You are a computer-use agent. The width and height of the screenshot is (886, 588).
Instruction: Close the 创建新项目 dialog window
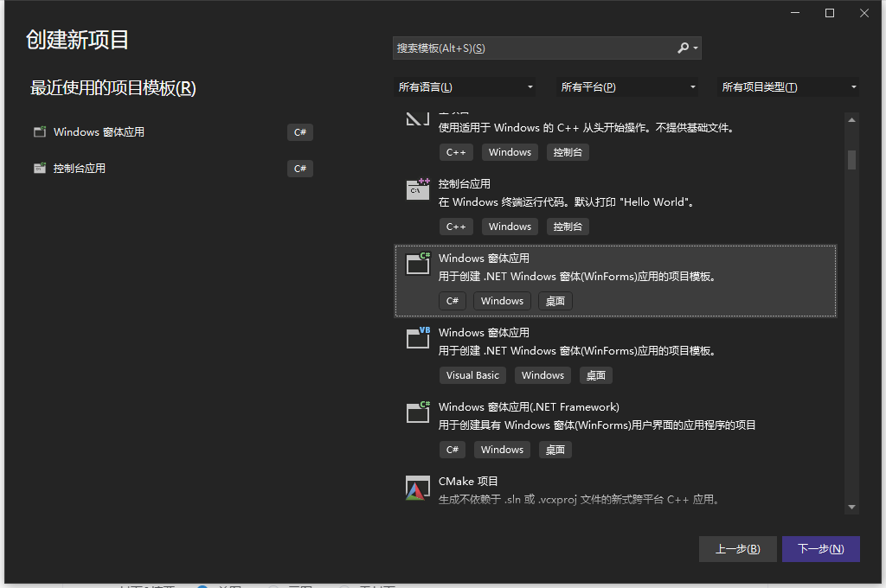point(864,13)
